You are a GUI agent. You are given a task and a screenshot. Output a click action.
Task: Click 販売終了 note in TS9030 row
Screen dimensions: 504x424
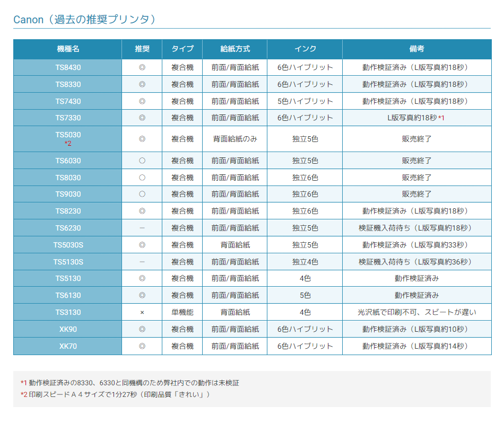pyautogui.click(x=417, y=195)
